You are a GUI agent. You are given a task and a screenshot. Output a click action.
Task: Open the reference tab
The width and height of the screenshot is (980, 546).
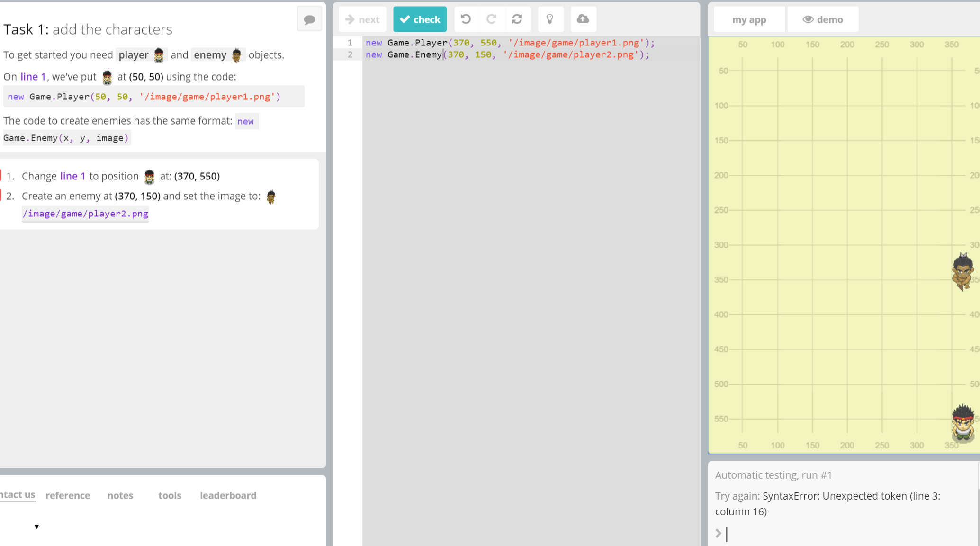point(68,495)
